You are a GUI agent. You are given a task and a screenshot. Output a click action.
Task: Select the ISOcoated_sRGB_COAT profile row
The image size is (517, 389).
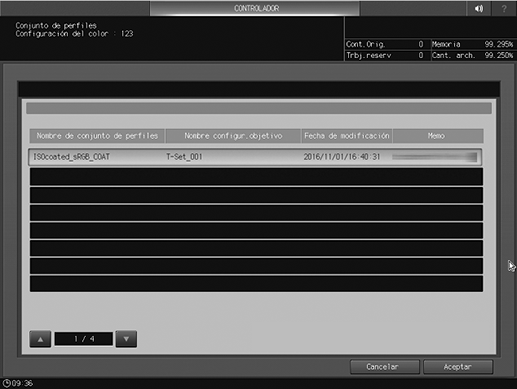(x=255, y=157)
